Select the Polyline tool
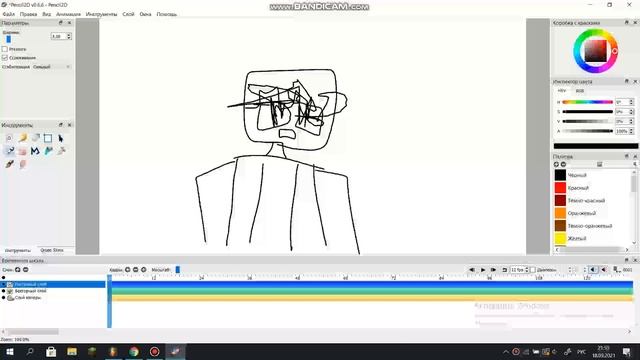640x360 pixels. point(36,151)
